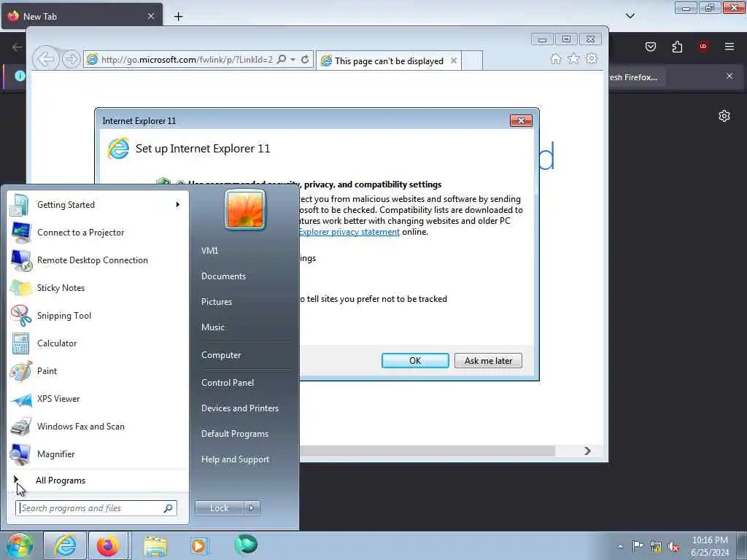The height and width of the screenshot is (560, 747).
Task: Launch Sticky Notes
Action: (x=98, y=287)
